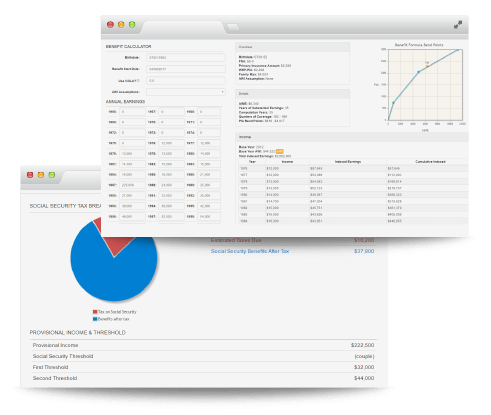Click the 1988 annual earnings input

pos(171,185)
